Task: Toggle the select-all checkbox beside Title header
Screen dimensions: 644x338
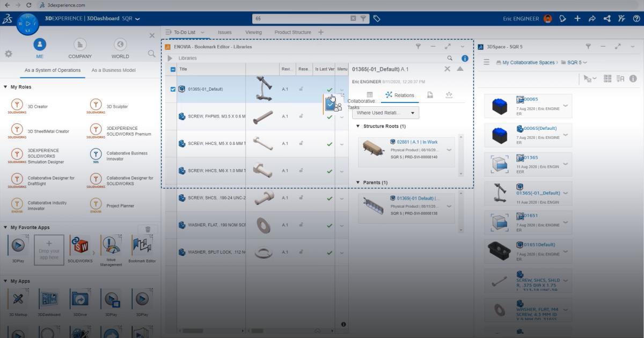Action: (x=173, y=69)
